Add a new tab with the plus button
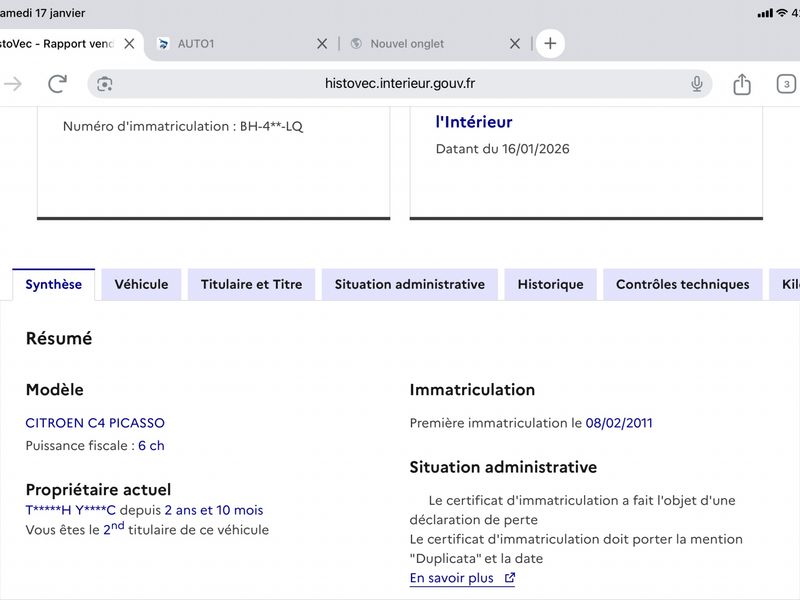Screen dimensions: 800x600 (550, 43)
